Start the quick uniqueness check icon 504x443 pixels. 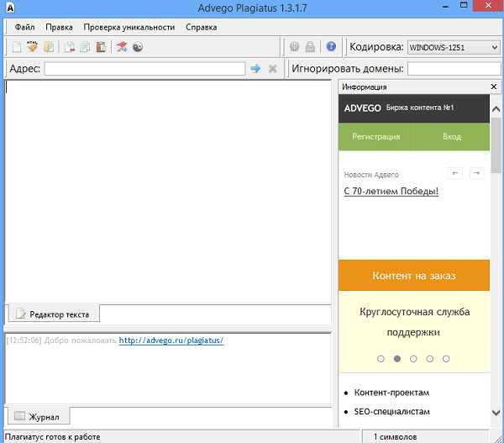pos(122,47)
